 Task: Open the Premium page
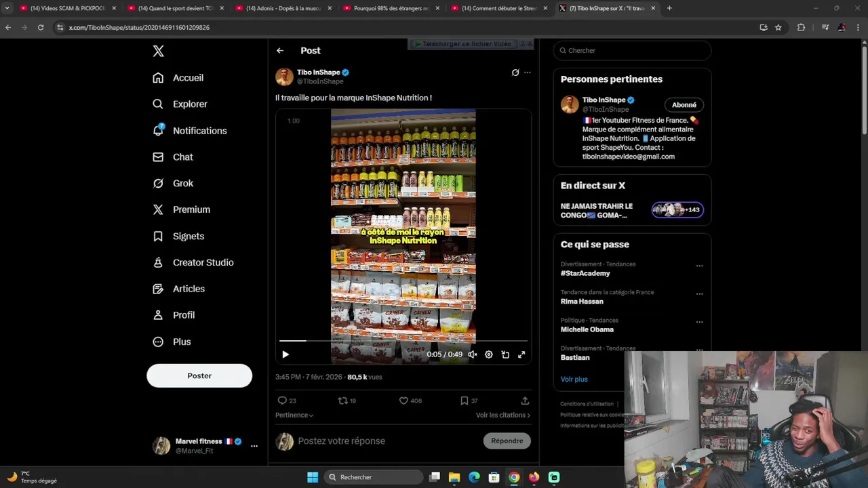pos(181,210)
